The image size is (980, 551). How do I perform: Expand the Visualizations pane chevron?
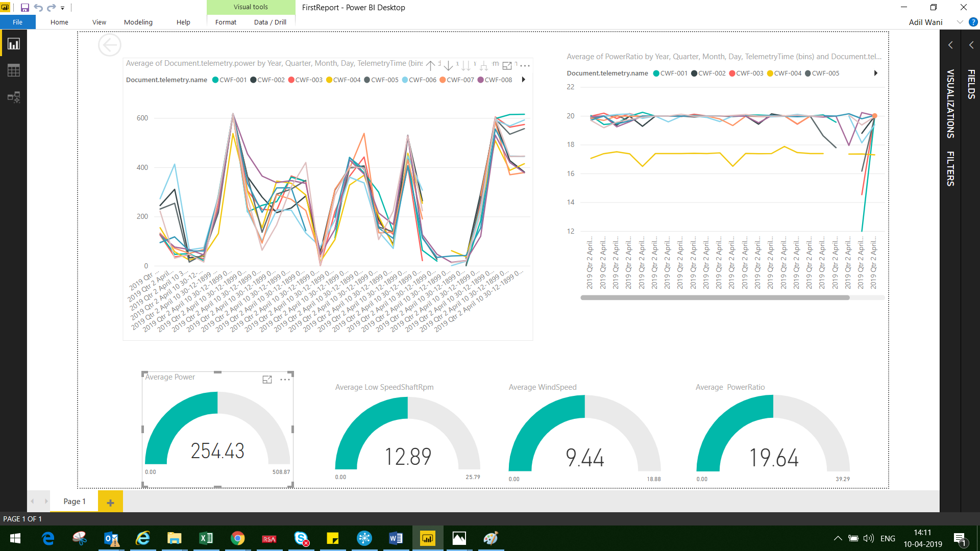coord(950,45)
